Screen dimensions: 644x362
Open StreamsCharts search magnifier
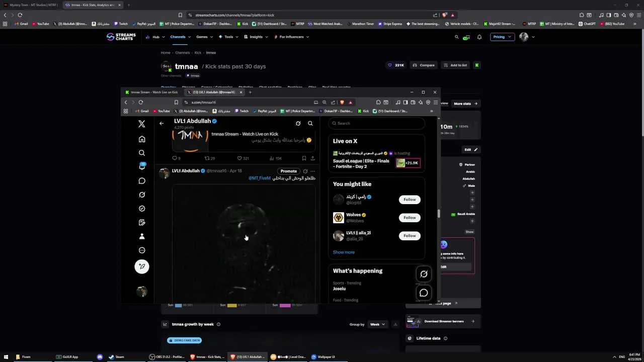click(456, 37)
